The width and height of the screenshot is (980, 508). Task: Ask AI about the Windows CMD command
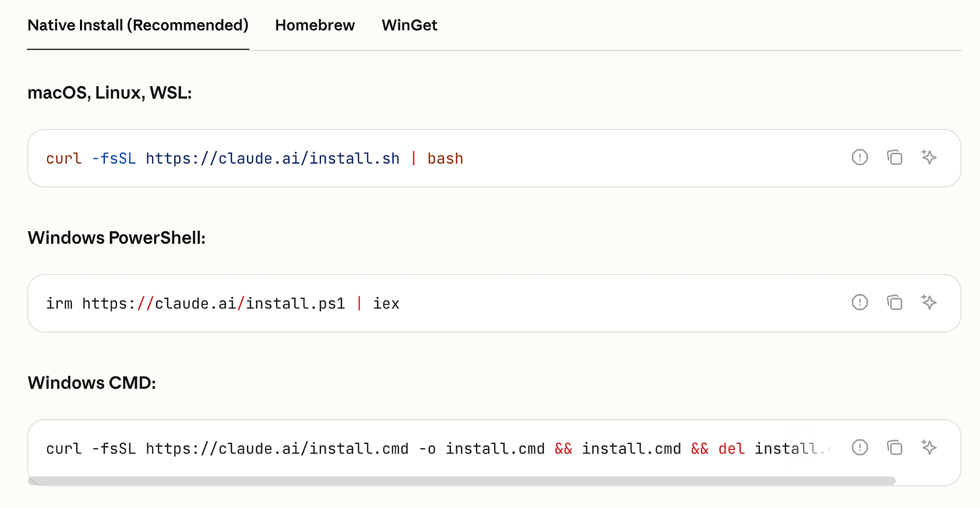[929, 447]
